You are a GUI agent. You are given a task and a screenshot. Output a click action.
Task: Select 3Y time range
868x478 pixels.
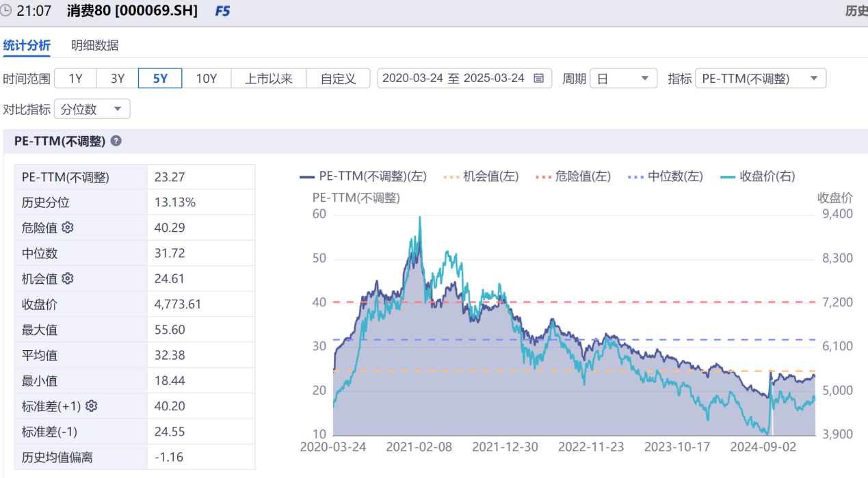click(118, 79)
